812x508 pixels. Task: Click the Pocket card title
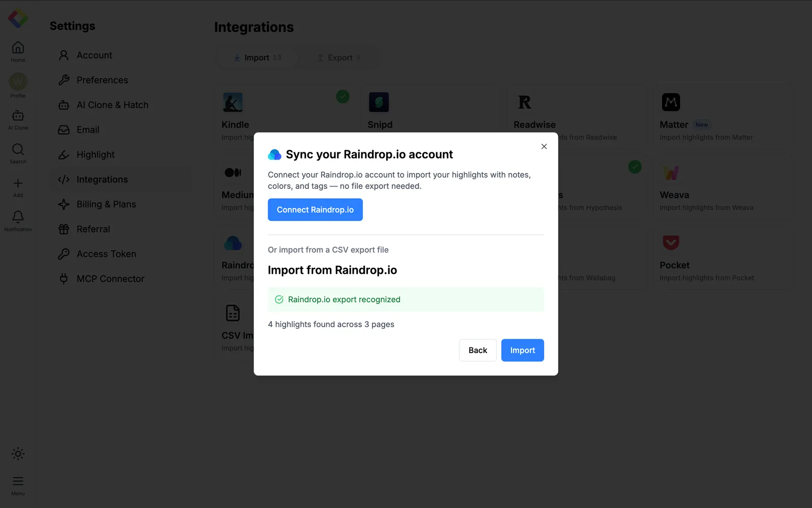(x=674, y=265)
